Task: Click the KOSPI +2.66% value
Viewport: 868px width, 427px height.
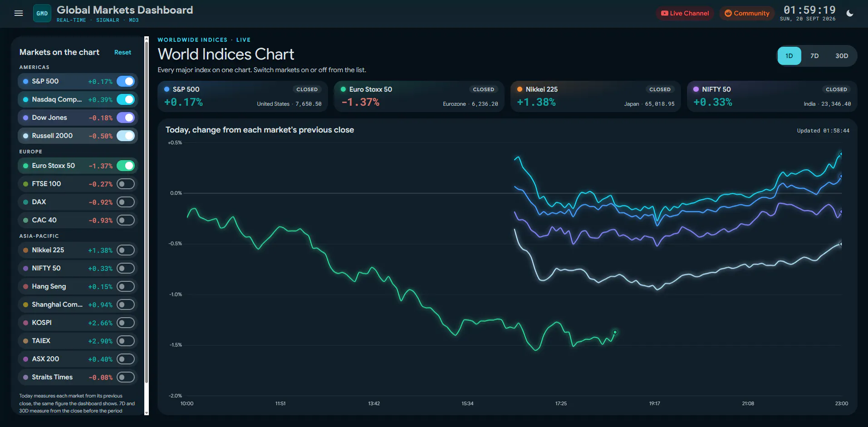Action: [100, 323]
